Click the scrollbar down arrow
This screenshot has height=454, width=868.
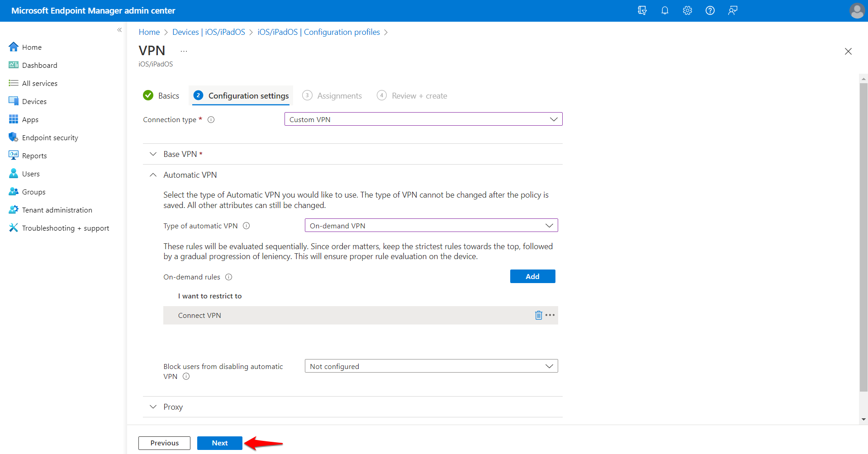(x=863, y=419)
